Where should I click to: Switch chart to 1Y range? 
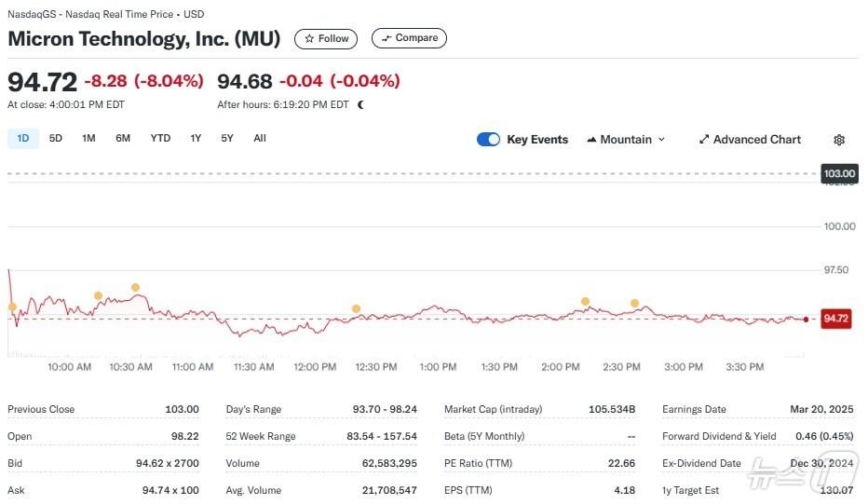point(196,139)
